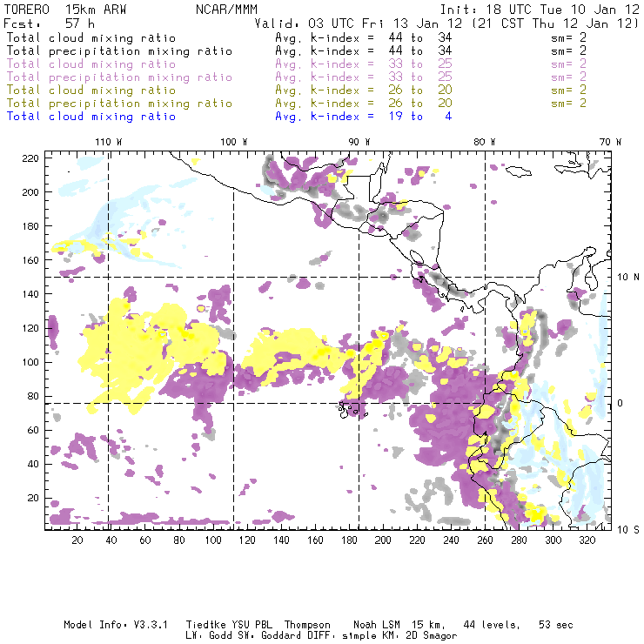Select the x-axis tick label "180"
The image size is (644, 644).
pyautogui.click(x=349, y=540)
